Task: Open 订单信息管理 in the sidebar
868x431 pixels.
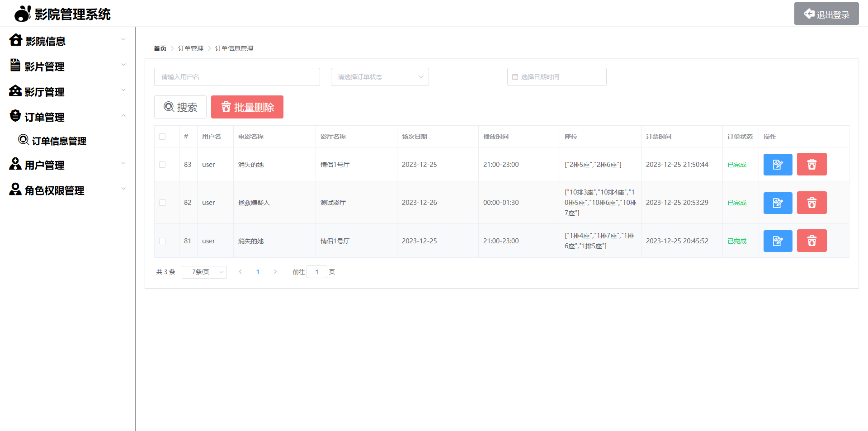Action: click(x=59, y=141)
